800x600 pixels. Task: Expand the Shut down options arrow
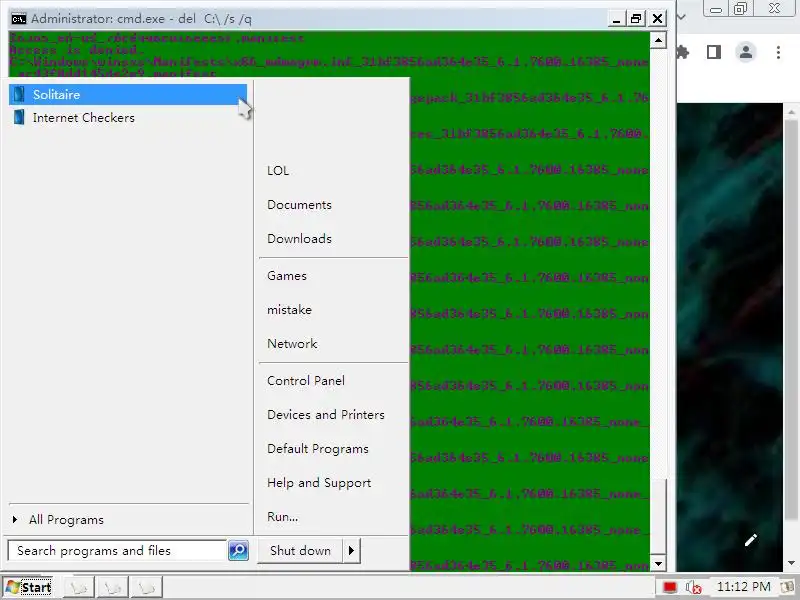click(352, 551)
